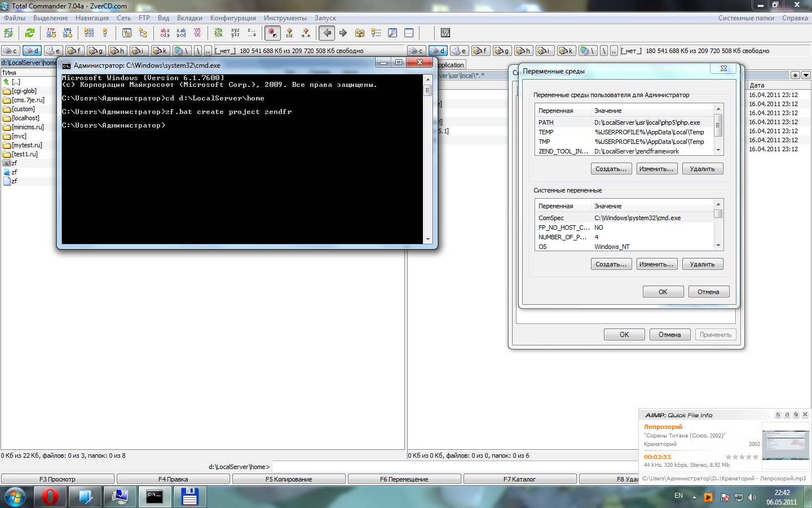Click the '..' parent directory button, left panel
This screenshot has height=508, width=812.
point(208,51)
